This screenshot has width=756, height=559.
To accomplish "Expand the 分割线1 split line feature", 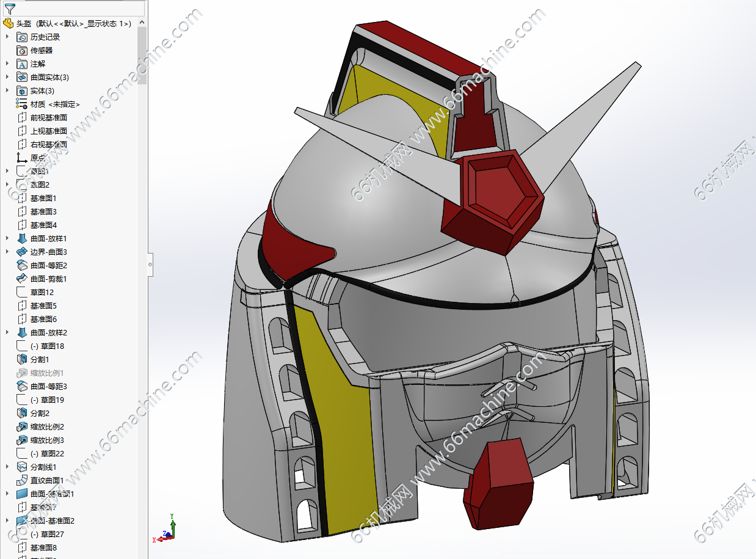I will [x=7, y=467].
